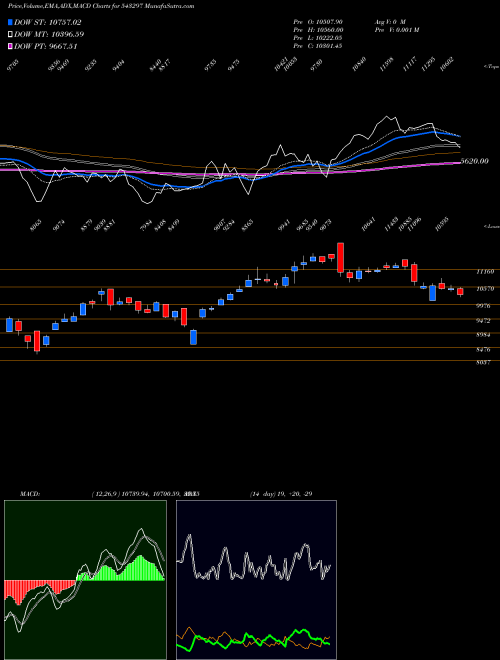Click the 'Pre O: 10507.90' open value
The image size is (500, 660).
(x=318, y=21)
